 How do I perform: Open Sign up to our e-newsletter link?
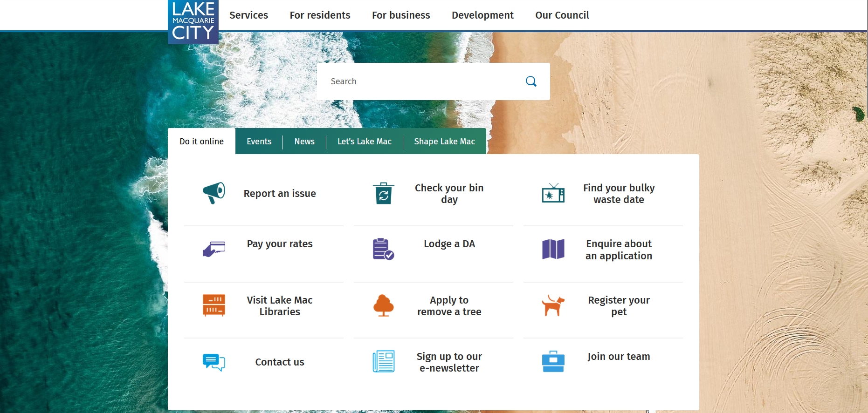(x=449, y=362)
